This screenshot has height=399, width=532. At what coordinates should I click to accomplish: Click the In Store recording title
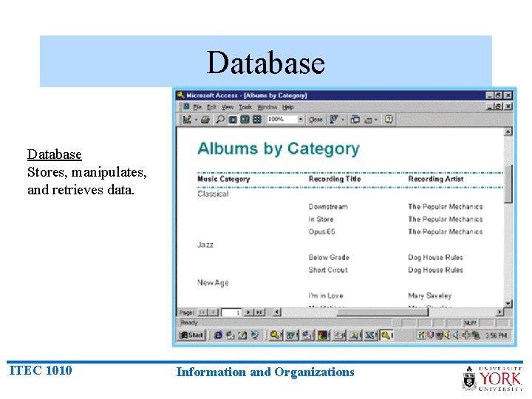point(321,219)
